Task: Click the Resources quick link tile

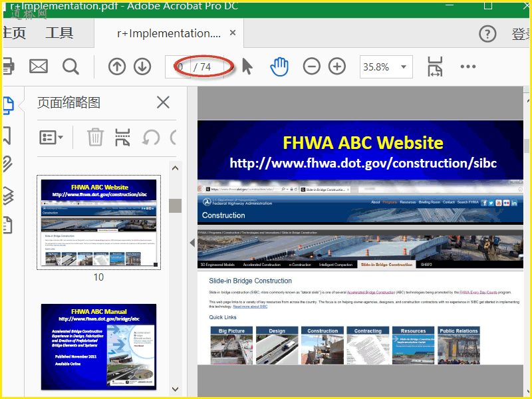Action: [x=413, y=345]
